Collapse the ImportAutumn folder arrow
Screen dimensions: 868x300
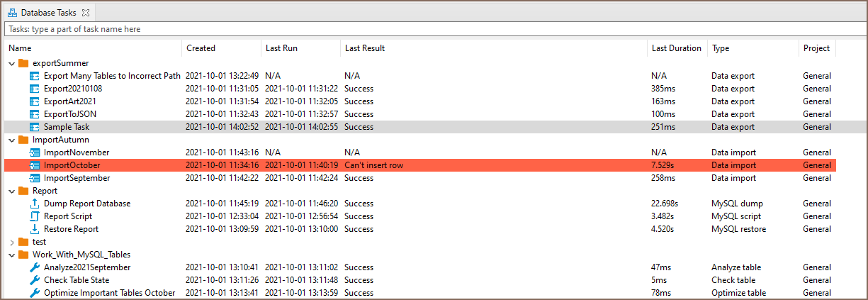pos(11,140)
